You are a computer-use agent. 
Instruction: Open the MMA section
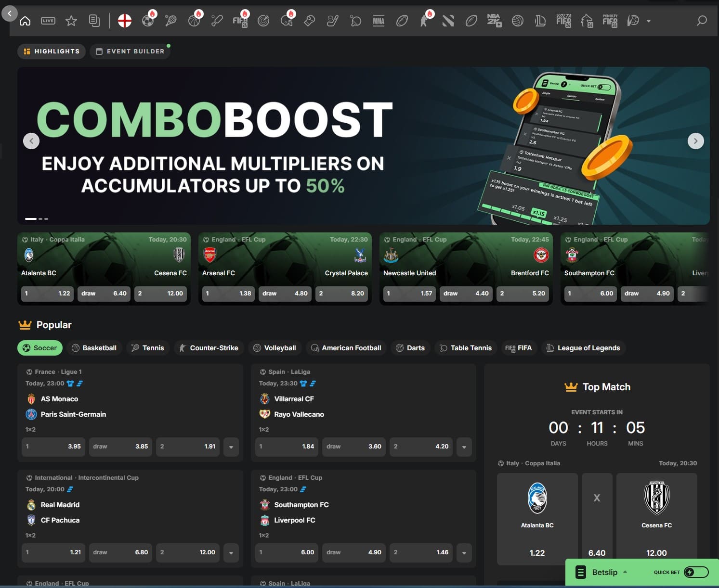coord(379,21)
